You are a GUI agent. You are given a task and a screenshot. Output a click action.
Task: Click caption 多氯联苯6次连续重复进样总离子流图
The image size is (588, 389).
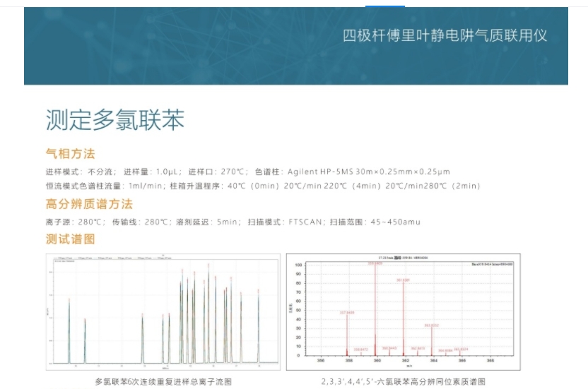tap(163, 382)
